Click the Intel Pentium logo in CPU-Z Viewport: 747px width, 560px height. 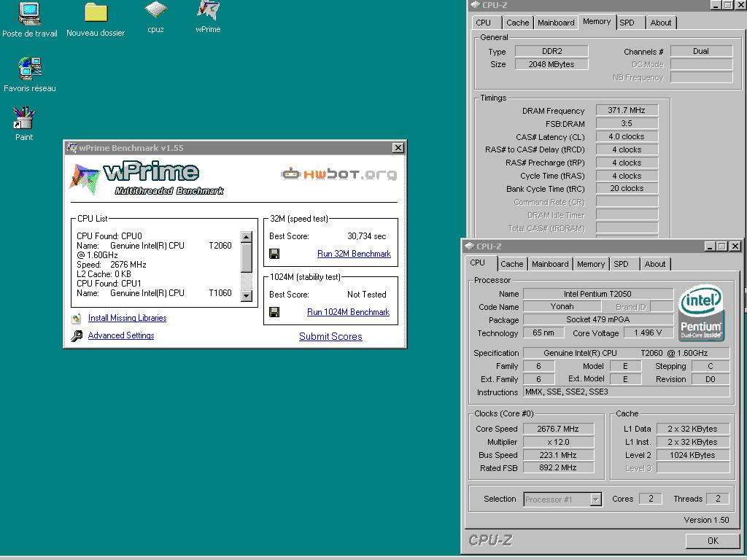click(701, 313)
